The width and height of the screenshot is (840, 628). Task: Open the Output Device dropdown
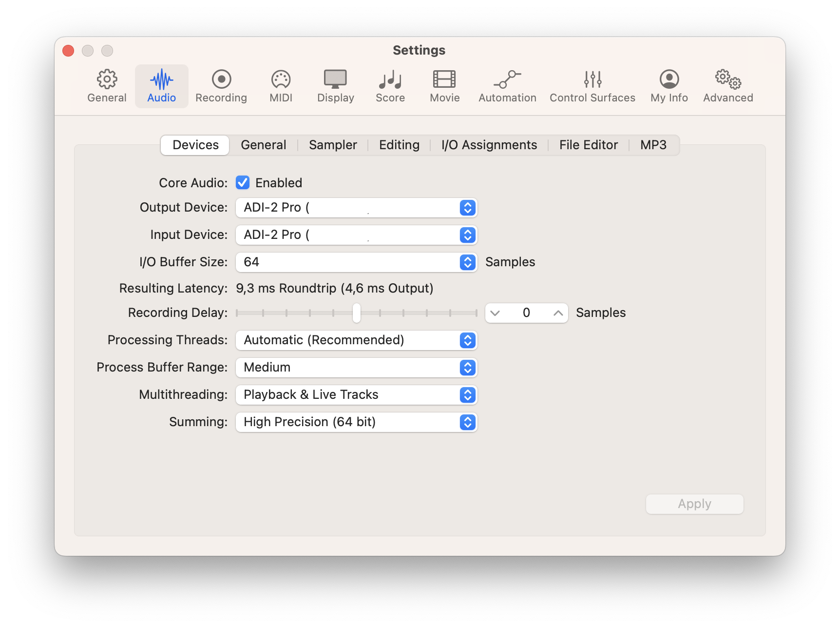point(356,208)
